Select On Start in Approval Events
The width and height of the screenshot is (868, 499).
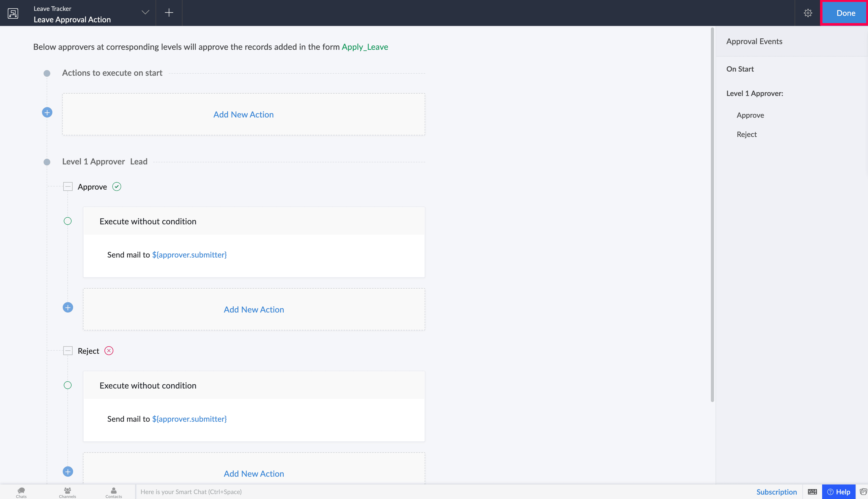point(740,69)
